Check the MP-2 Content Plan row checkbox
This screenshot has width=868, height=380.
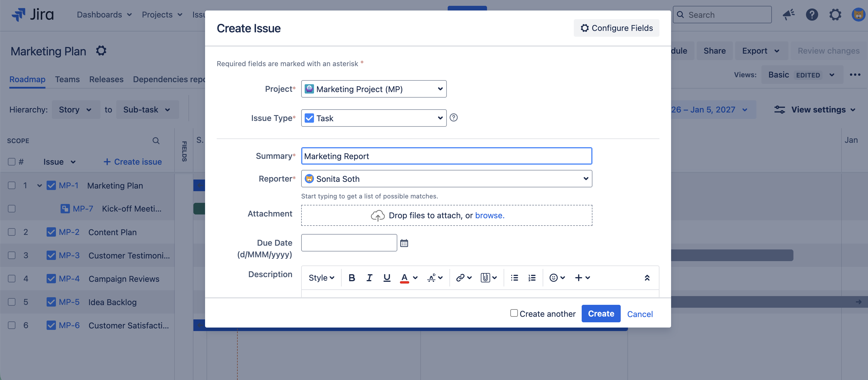pyautogui.click(x=11, y=232)
